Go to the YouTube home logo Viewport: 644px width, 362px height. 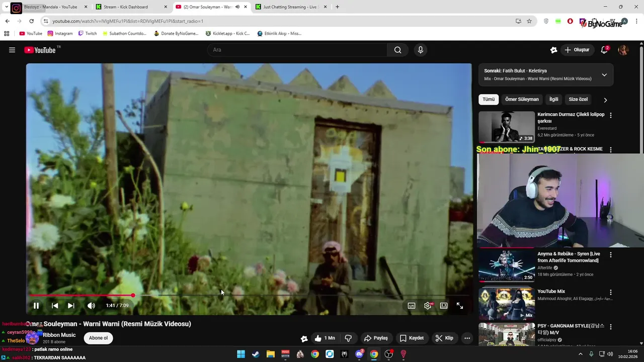tap(40, 50)
